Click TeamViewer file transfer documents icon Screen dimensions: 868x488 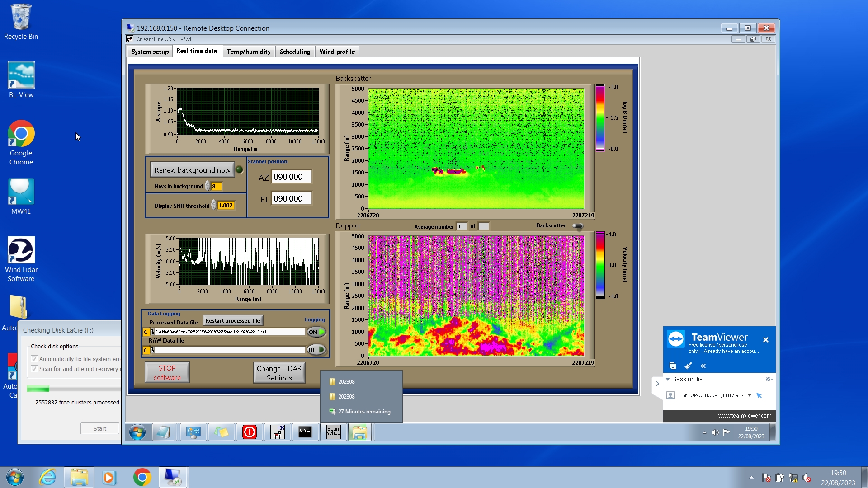[x=673, y=366]
